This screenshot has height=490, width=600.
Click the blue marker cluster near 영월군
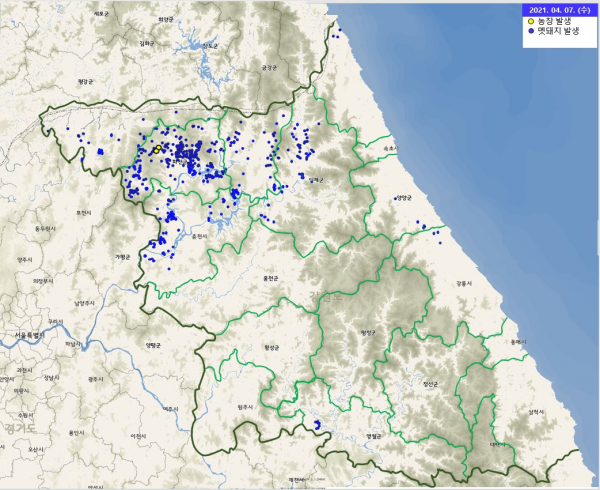click(318, 427)
